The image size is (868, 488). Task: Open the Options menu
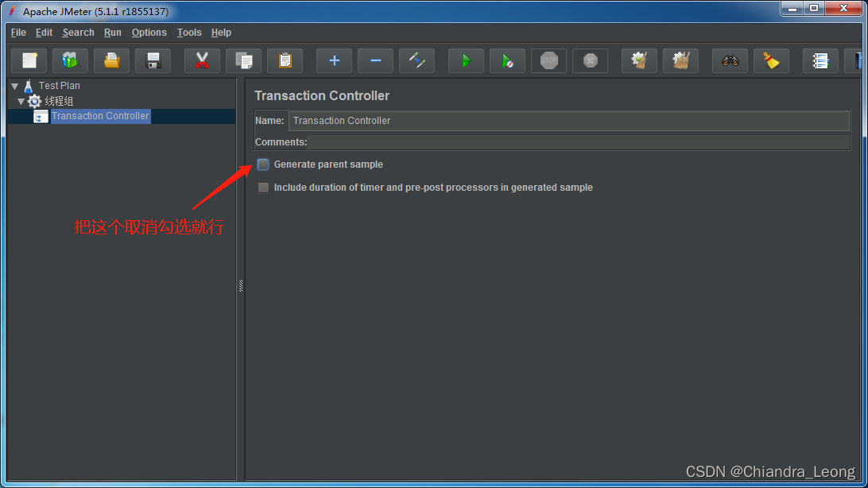click(149, 32)
